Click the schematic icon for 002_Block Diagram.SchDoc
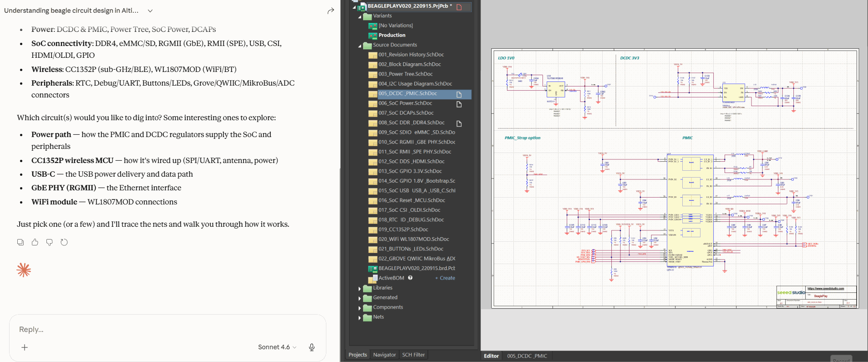This screenshot has width=868, height=362. pos(373,65)
